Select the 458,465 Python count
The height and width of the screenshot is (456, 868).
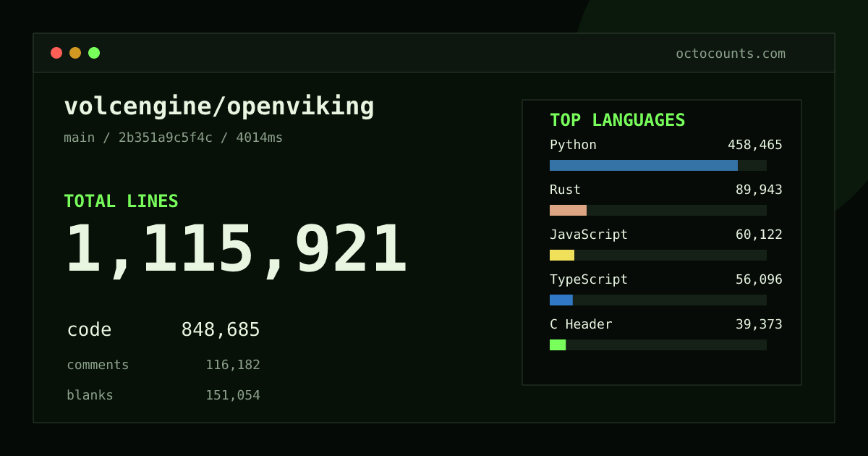point(755,145)
